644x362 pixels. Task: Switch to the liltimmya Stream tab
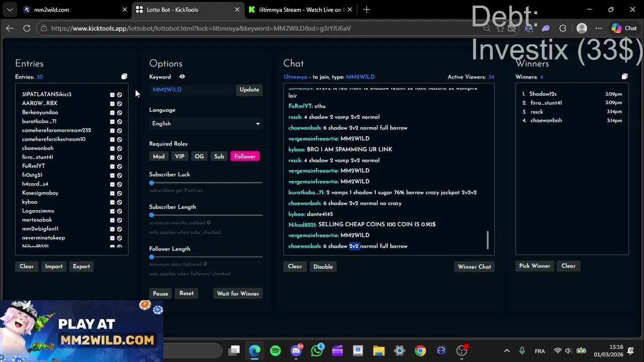(x=300, y=10)
